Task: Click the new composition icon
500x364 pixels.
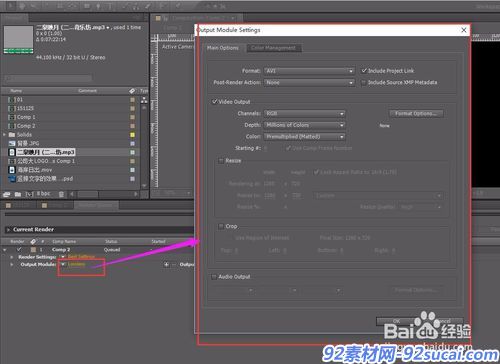Action: pyautogui.click(x=29, y=194)
